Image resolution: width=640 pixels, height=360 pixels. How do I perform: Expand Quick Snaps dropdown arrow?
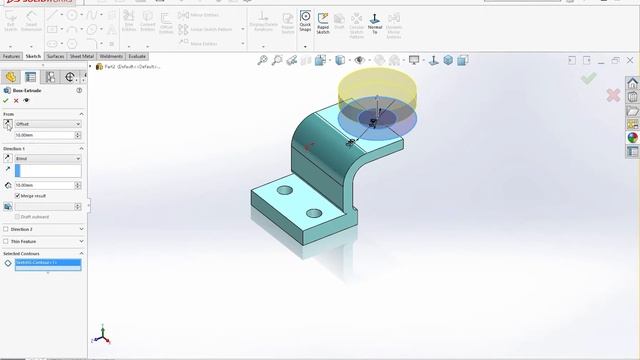tap(305, 47)
